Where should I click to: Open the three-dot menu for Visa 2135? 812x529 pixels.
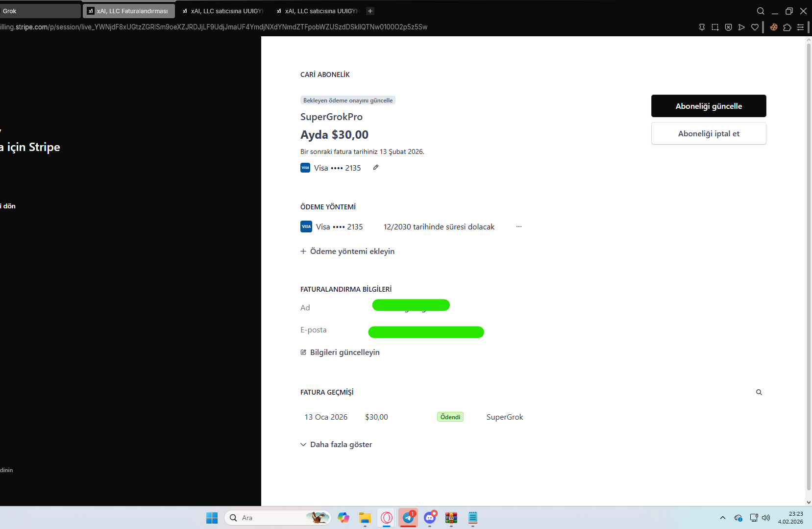(x=518, y=227)
